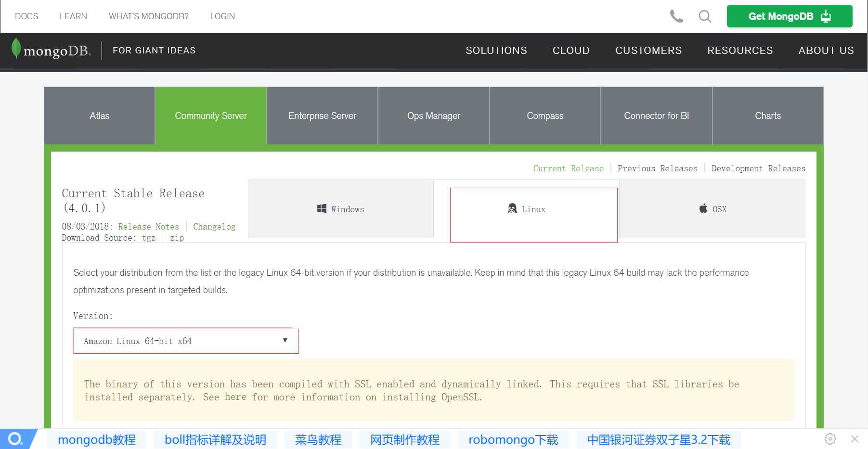Click the 网页制作教程 suggestion
Image resolution: width=868 pixels, height=449 pixels.
click(x=405, y=439)
